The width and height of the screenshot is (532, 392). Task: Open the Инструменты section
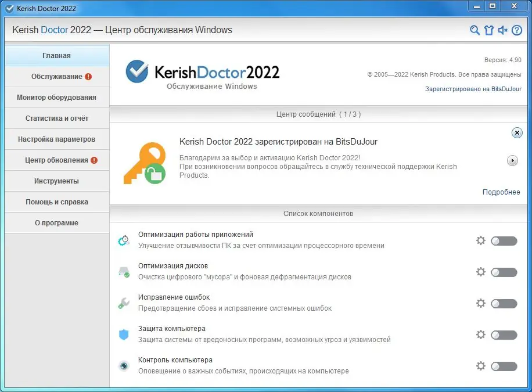[56, 181]
